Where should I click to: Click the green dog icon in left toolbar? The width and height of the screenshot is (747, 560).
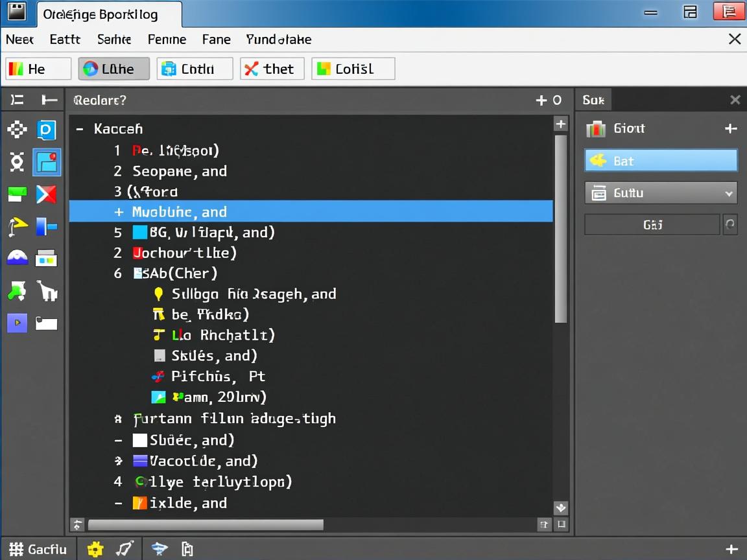[17, 291]
